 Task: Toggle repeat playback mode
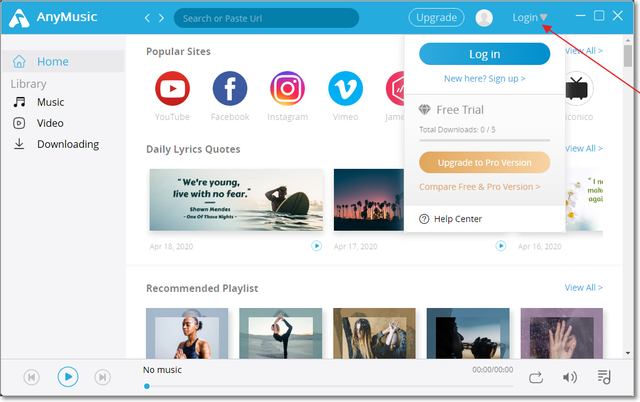(536, 377)
